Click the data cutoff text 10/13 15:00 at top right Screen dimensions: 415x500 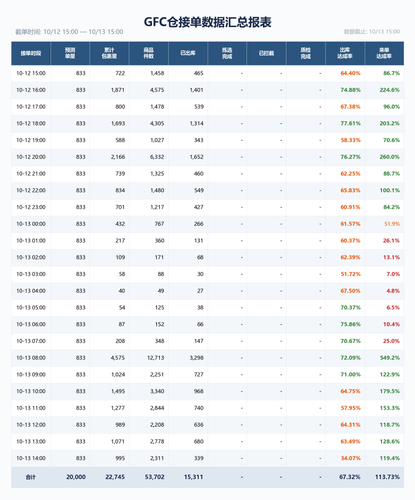click(x=384, y=32)
